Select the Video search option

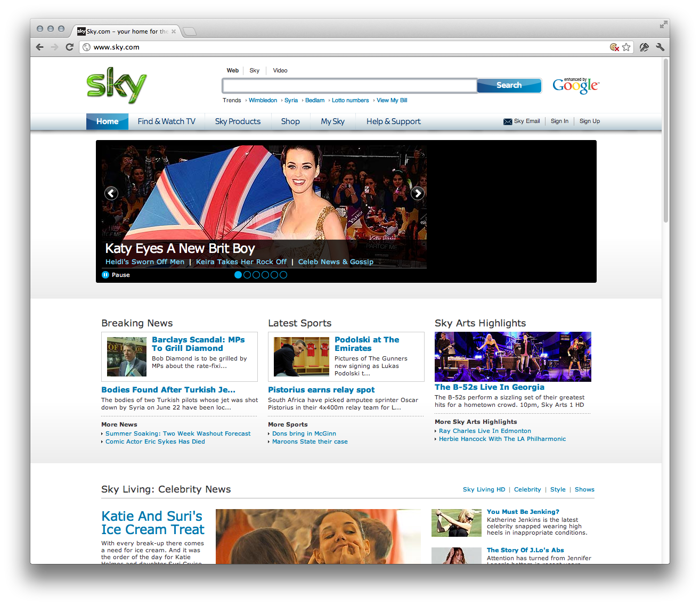click(280, 70)
